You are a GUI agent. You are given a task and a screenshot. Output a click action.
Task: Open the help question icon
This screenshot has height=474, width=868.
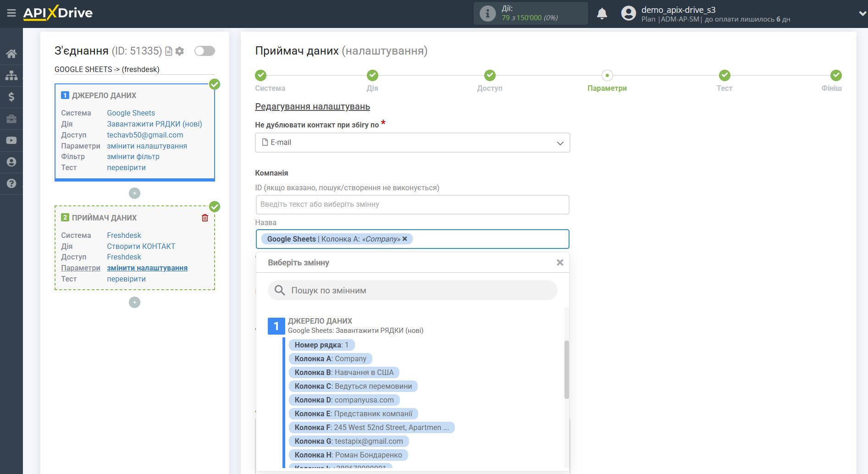pyautogui.click(x=11, y=183)
